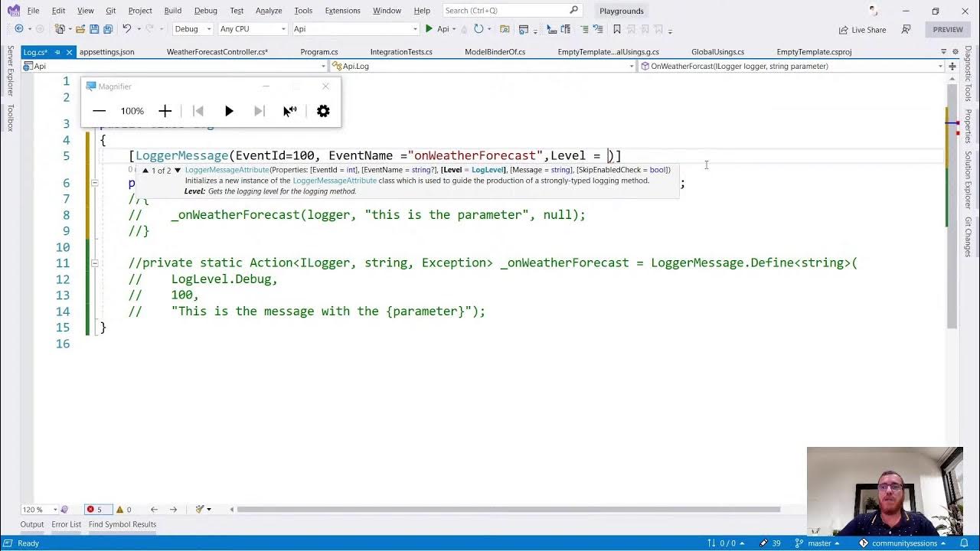This screenshot has height=551, width=980.
Task: Click the split editor icon above scrollbar
Action: coord(952,67)
